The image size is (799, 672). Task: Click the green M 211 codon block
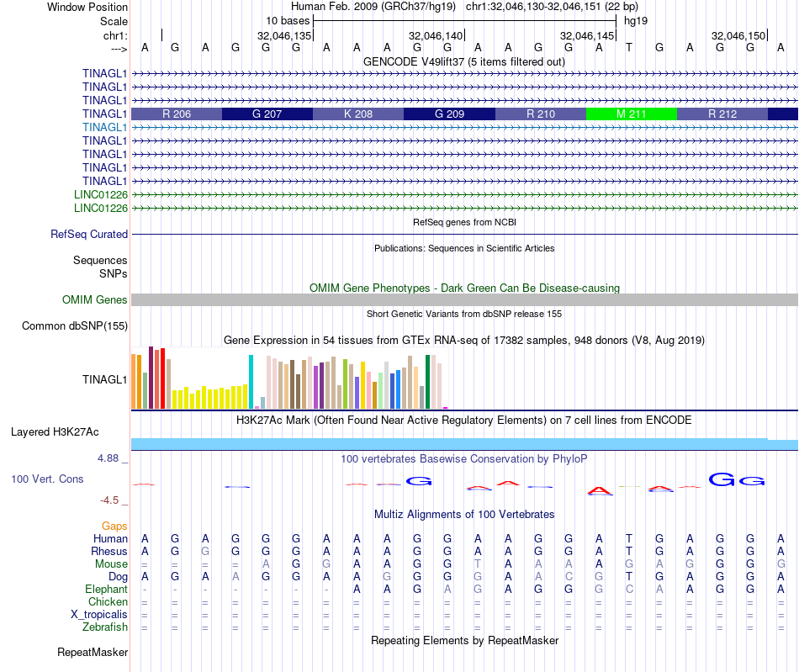tap(631, 114)
